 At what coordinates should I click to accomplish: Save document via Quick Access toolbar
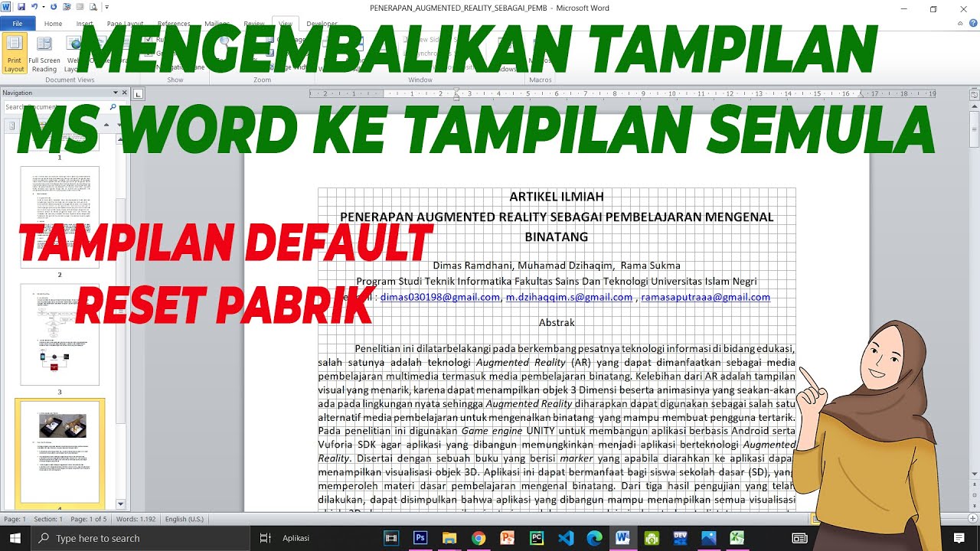pyautogui.click(x=21, y=8)
